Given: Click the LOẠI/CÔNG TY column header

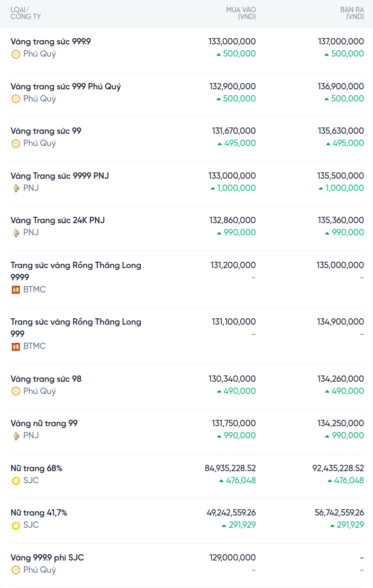Looking at the screenshot, I should [x=25, y=13].
